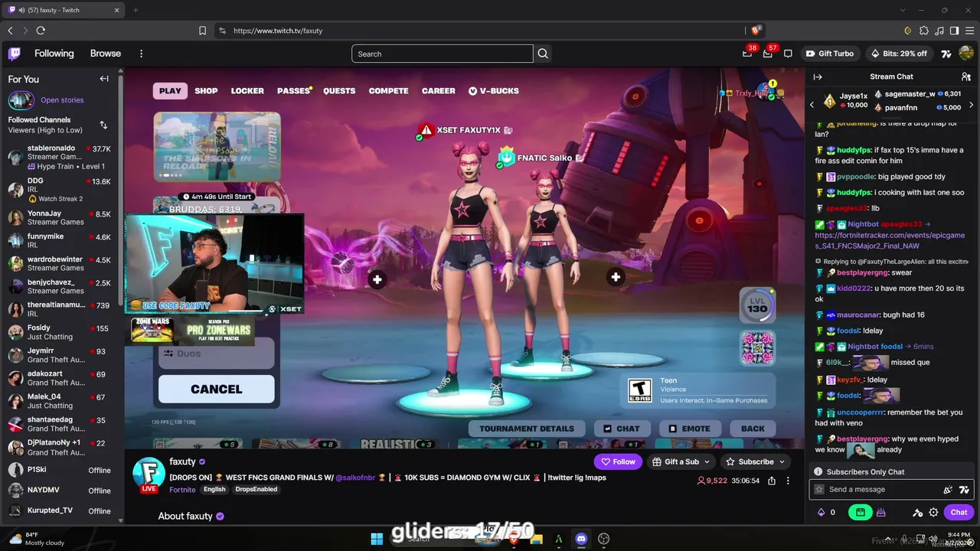Sort followed channels by viewers
This screenshot has height=551, width=980.
pyautogui.click(x=103, y=125)
